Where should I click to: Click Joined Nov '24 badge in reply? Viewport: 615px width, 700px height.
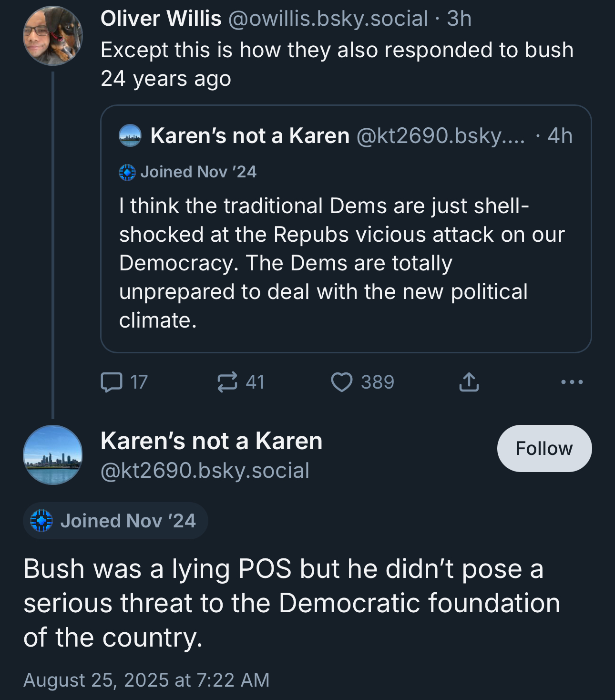pos(115,521)
